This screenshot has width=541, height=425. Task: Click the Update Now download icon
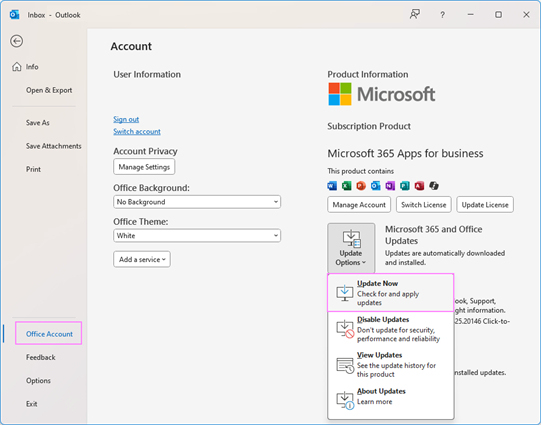(345, 293)
